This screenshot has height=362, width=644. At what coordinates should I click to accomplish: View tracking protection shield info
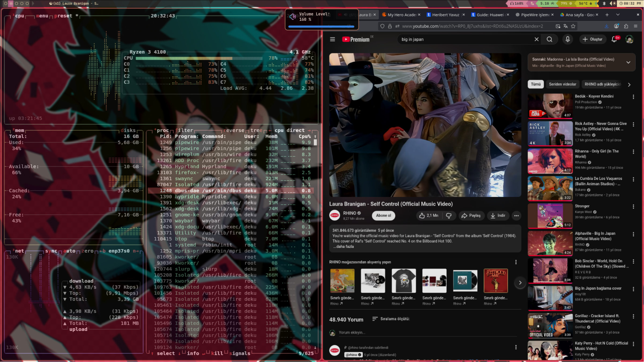(382, 26)
